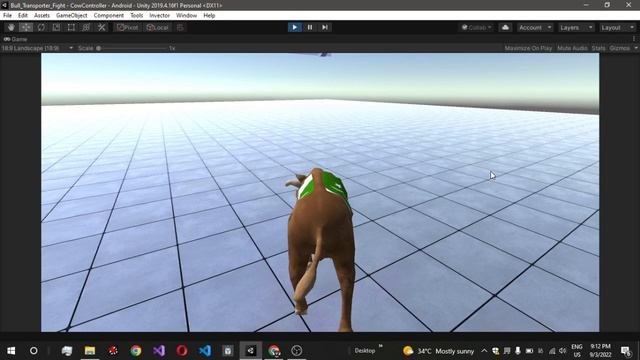
Task: Open weather widget showing 34°C
Action: (438, 351)
